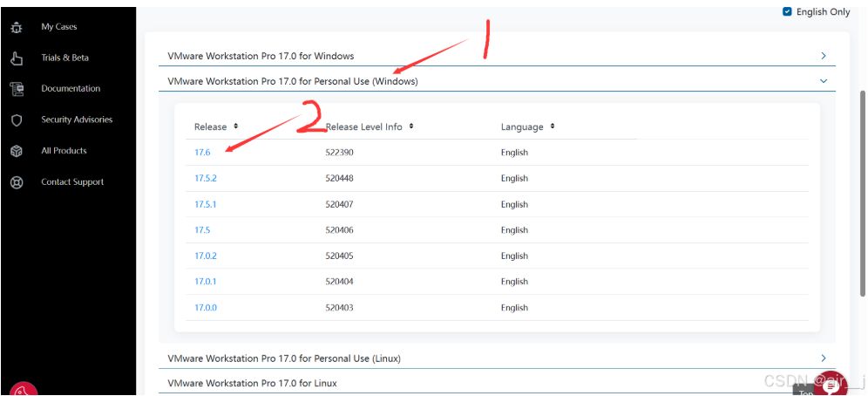The width and height of the screenshot is (868, 396).
Task: Click the Language column header
Action: point(522,126)
